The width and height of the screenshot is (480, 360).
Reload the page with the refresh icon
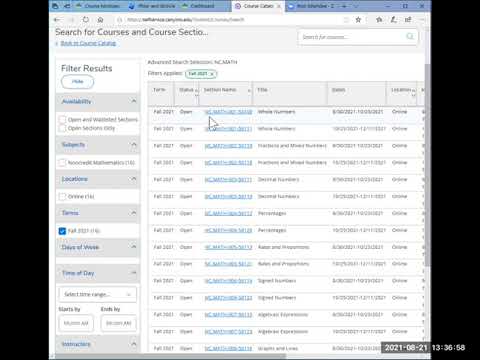[86, 20]
